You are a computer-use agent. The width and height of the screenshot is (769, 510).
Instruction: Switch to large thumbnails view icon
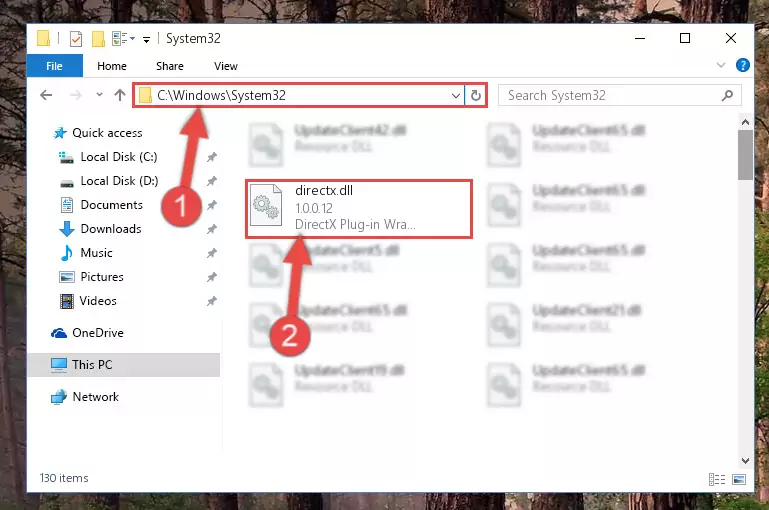point(739,479)
